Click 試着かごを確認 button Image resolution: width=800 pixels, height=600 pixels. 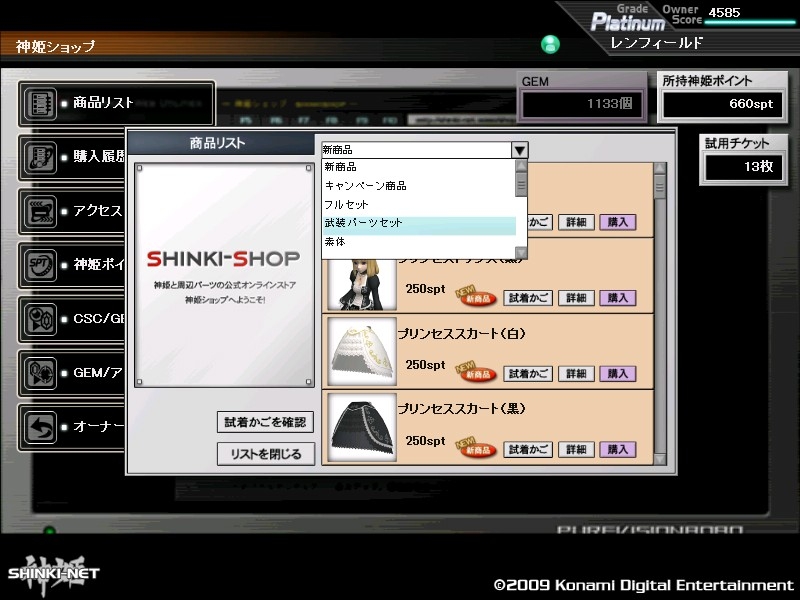(265, 422)
